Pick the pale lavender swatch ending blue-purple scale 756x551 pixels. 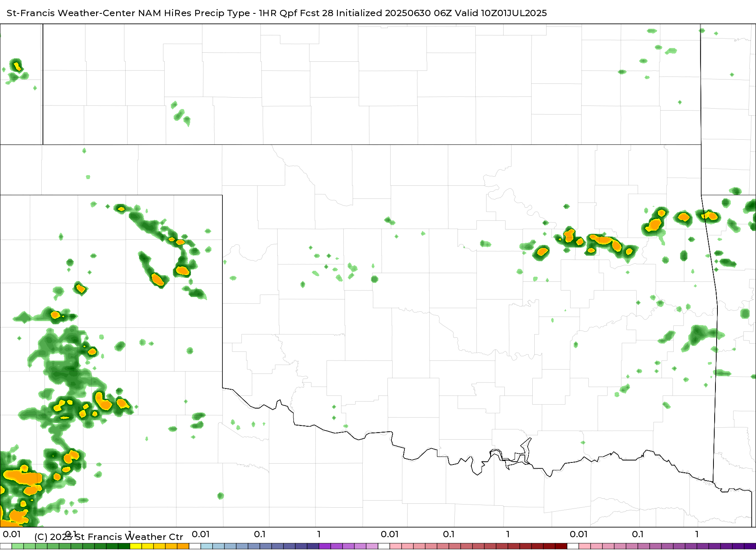click(372, 546)
